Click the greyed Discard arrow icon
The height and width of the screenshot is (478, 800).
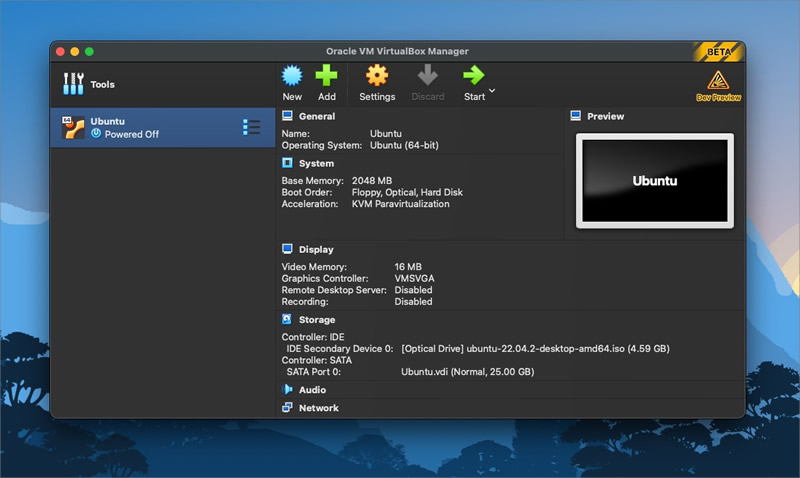click(428, 75)
